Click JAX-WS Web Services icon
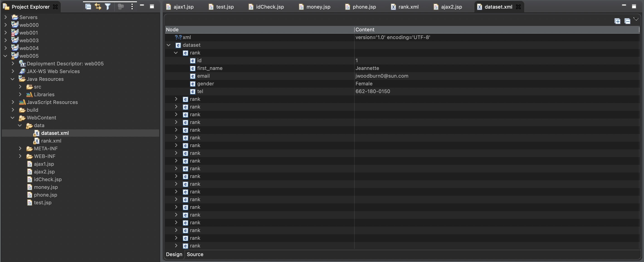 coord(22,71)
